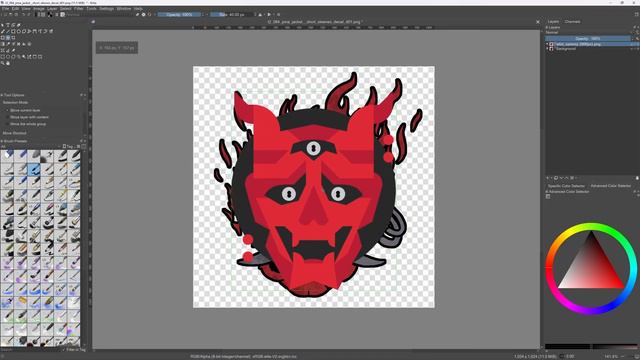Viewport: 640px width, 360px height.
Task: Adjust the brush Size slider in toolbar
Action: click(x=233, y=14)
